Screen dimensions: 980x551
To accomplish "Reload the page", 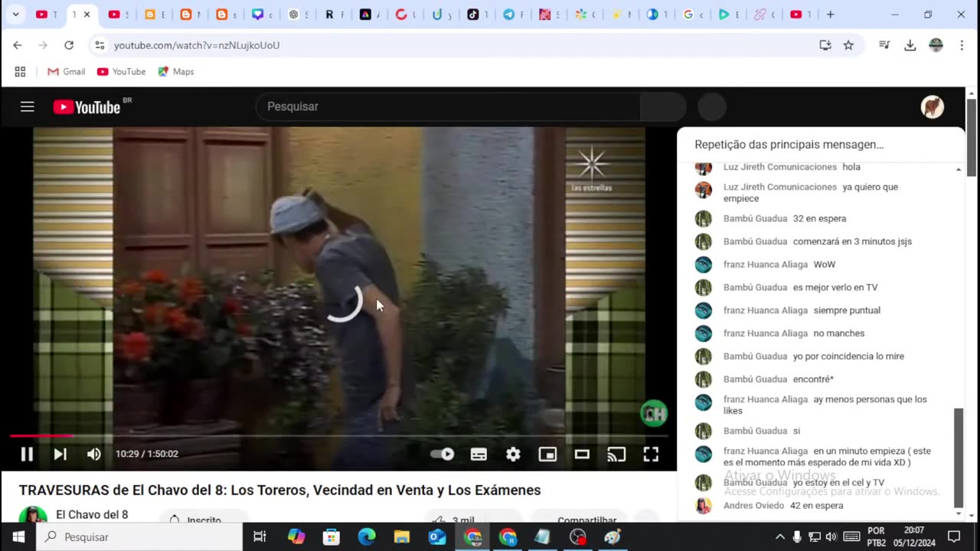I will pos(69,45).
